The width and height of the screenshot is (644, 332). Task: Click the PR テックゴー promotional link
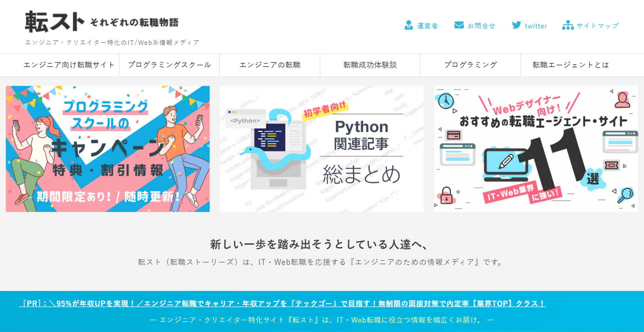point(282,303)
